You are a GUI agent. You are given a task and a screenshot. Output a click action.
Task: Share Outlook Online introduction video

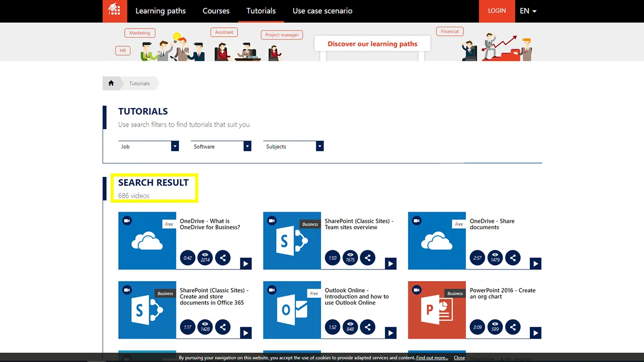click(367, 327)
